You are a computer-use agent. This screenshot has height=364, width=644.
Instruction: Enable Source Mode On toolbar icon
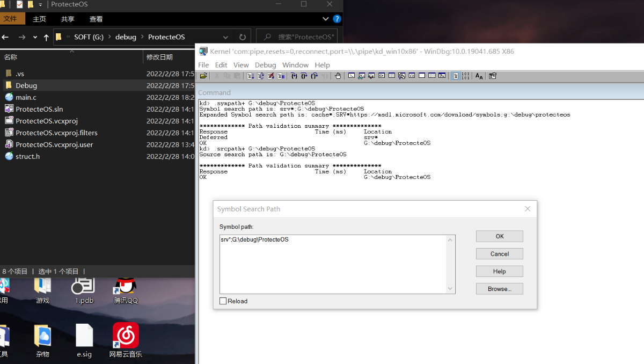click(x=455, y=76)
